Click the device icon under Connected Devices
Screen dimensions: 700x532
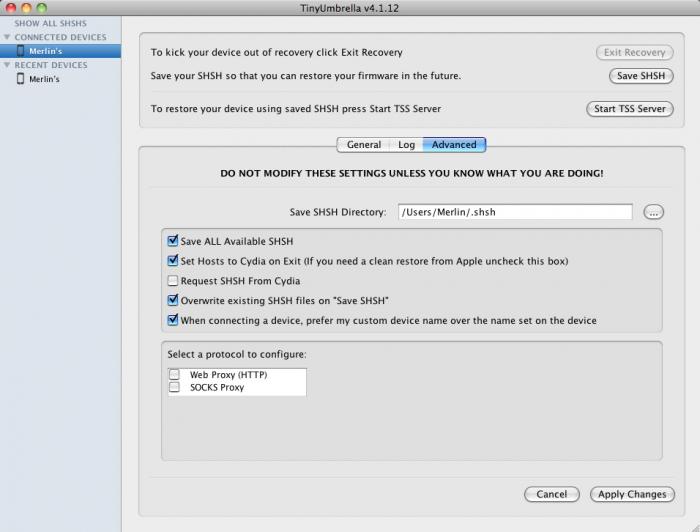click(x=20, y=51)
